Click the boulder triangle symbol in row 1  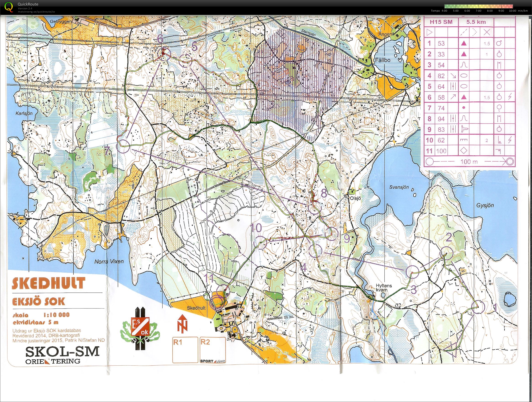click(x=464, y=44)
